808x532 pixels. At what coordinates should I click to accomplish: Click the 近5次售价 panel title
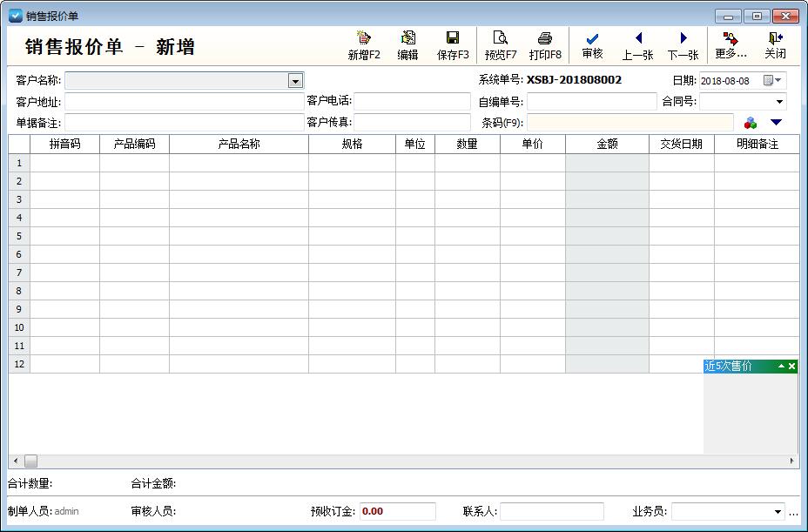pos(728,366)
